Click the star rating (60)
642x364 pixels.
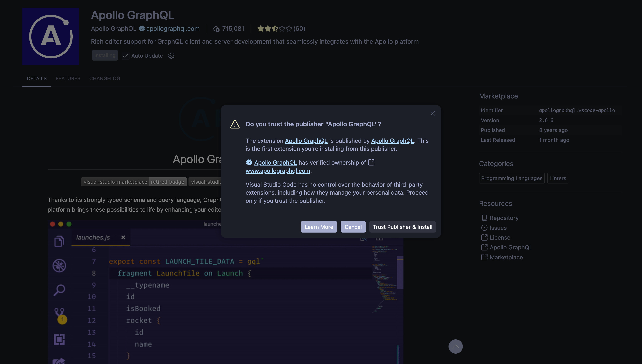281,29
